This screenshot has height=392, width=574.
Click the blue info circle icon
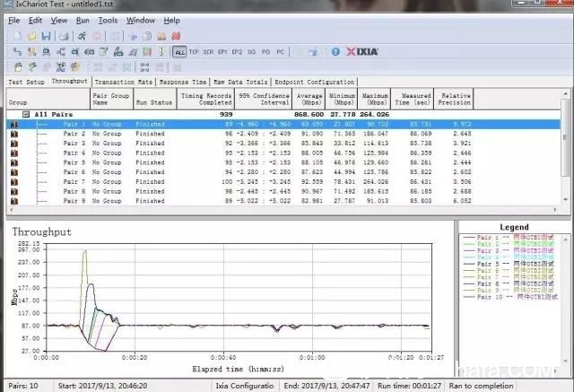[335, 52]
